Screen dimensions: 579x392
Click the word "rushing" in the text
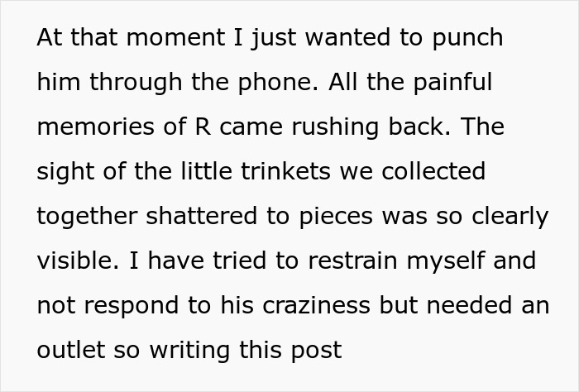click(x=335, y=127)
